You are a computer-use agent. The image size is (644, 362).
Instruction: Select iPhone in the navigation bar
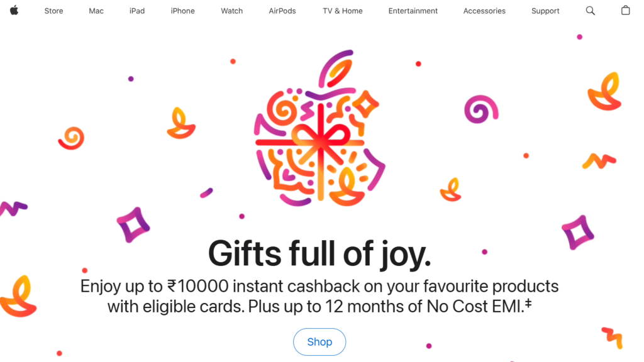183,11
